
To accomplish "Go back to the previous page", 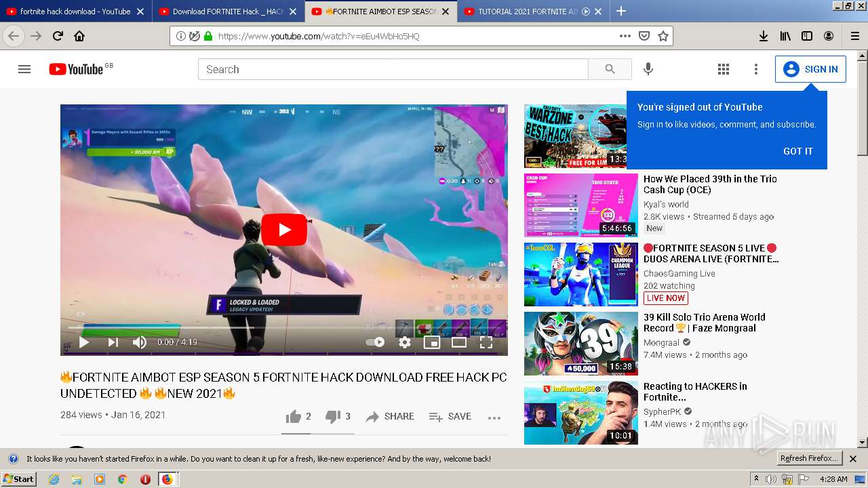I will tap(14, 36).
